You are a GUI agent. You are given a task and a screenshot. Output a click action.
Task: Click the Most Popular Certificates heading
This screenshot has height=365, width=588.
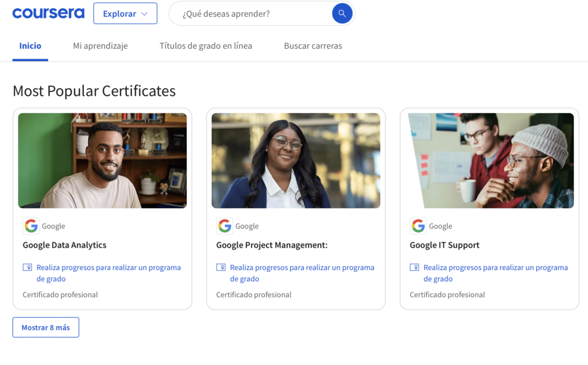pyautogui.click(x=94, y=91)
